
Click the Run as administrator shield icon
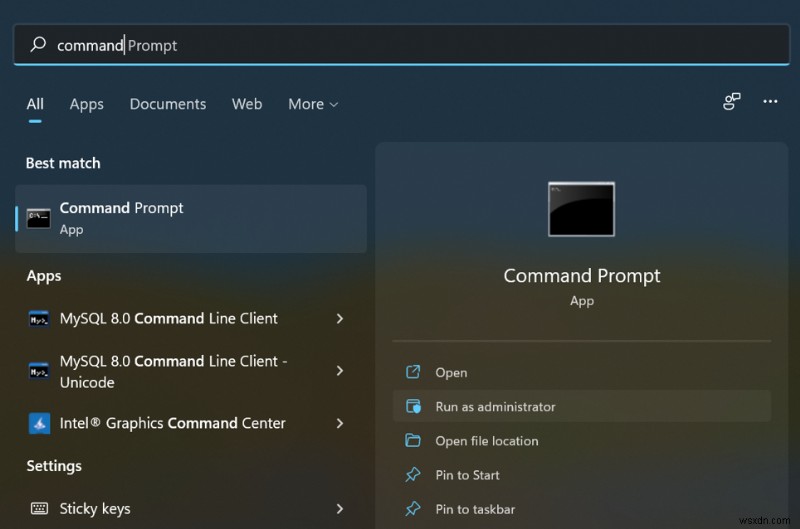[x=413, y=406]
